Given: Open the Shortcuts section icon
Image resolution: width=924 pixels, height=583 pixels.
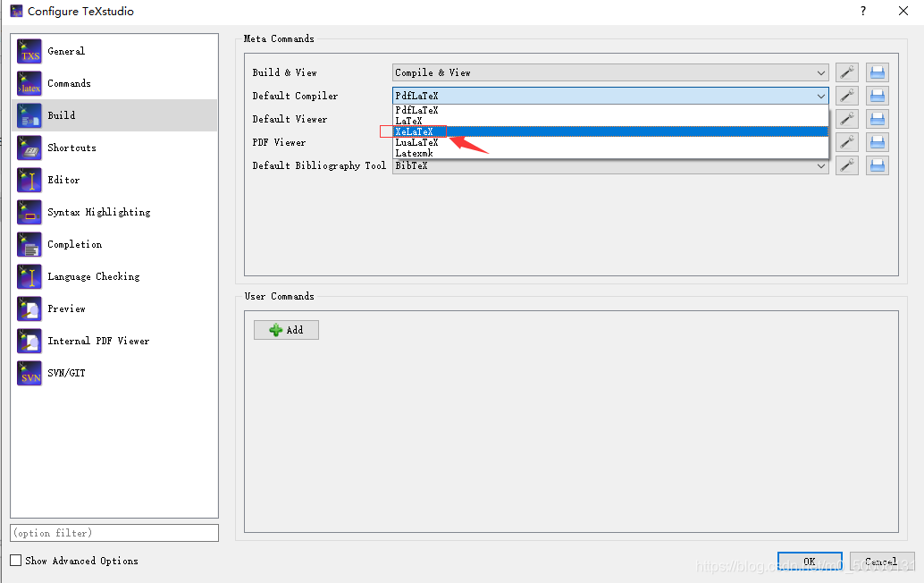Looking at the screenshot, I should click(29, 148).
